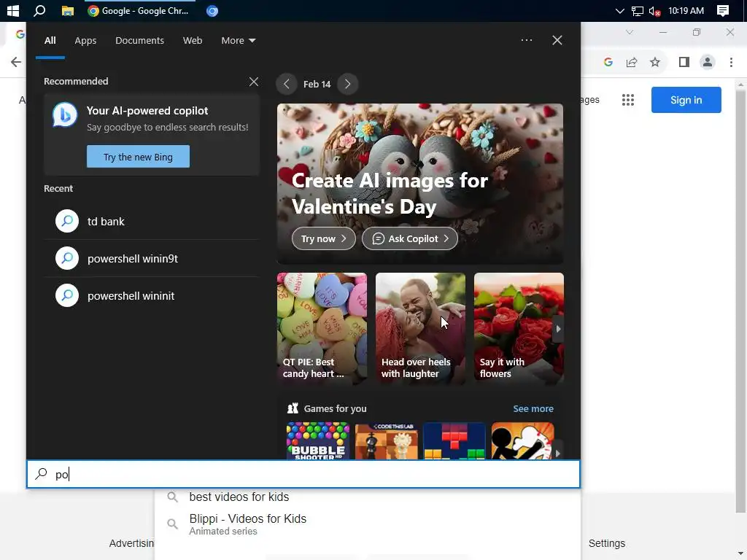The height and width of the screenshot is (560, 747).
Task: Open the block puzzle game thumbnail
Action: tap(454, 441)
